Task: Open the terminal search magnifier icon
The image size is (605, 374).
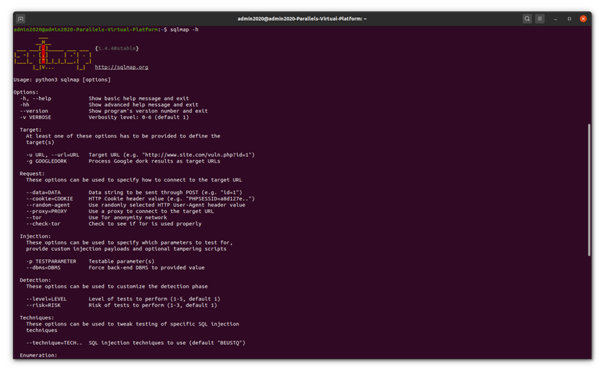Action: click(527, 19)
